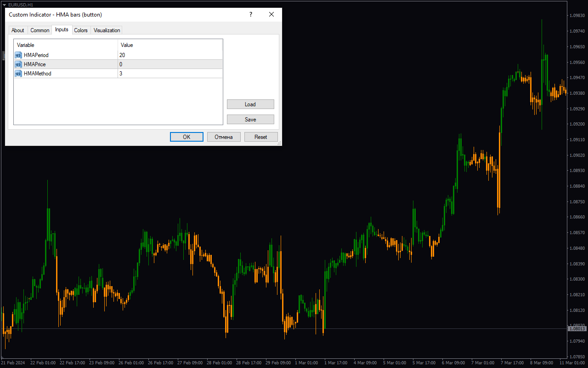Screen dimensions: 588x368
Task: Switch to the Common tab
Action: (40, 30)
